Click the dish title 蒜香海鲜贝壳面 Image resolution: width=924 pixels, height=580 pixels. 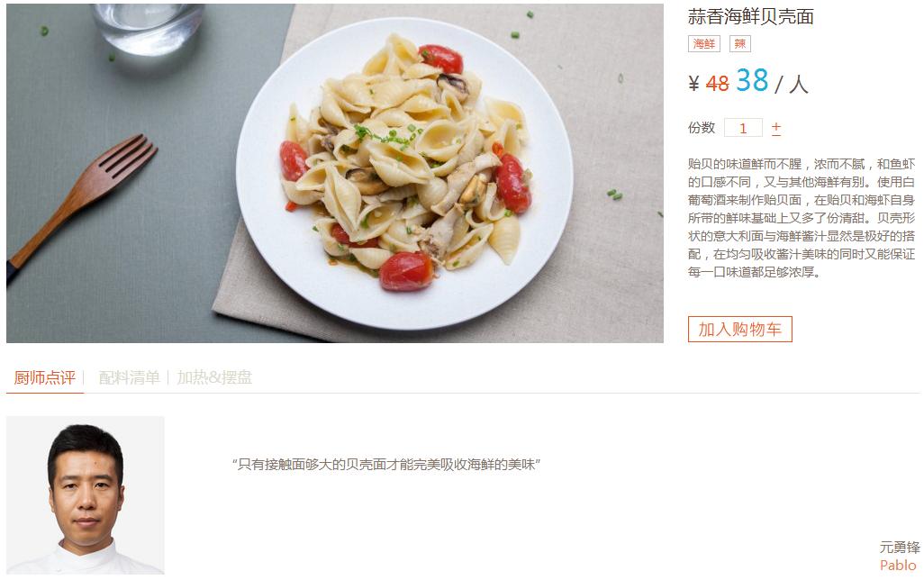pyautogui.click(x=751, y=16)
